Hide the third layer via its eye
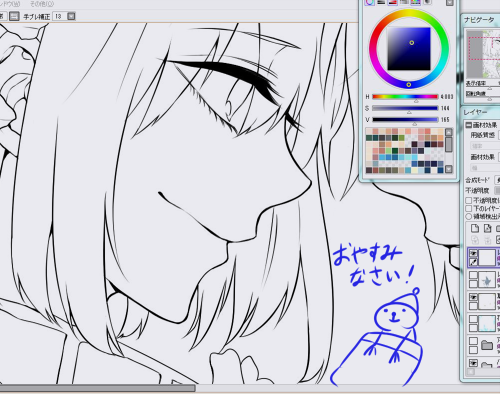 pos(473,297)
